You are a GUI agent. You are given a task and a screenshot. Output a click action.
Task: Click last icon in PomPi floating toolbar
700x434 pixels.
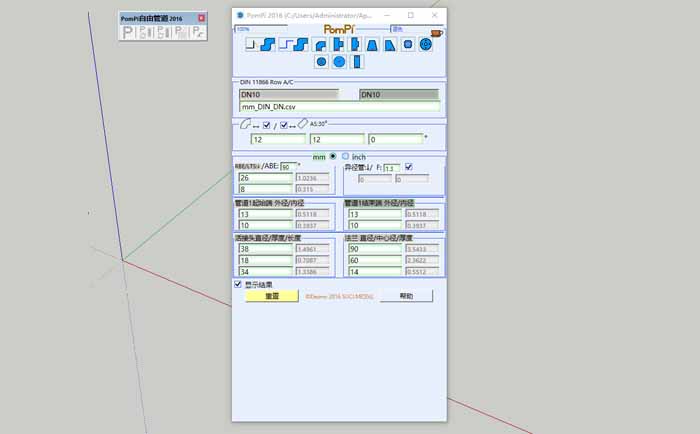coord(199,33)
